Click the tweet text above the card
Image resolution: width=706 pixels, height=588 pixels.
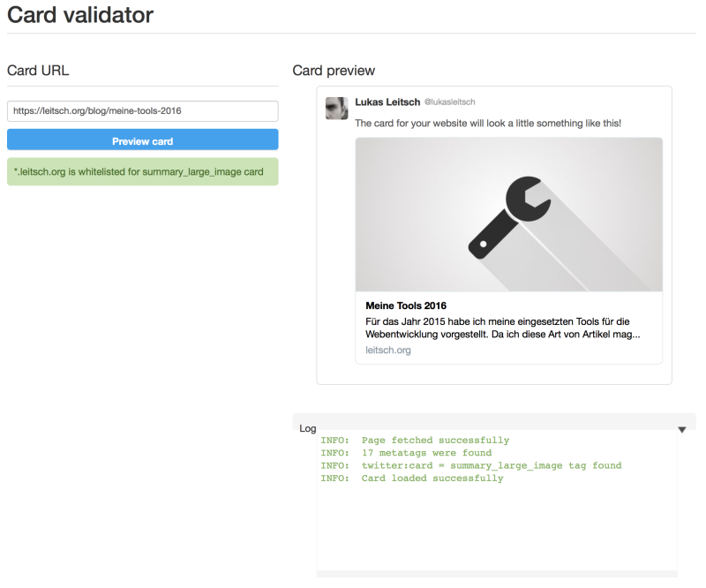click(488, 124)
